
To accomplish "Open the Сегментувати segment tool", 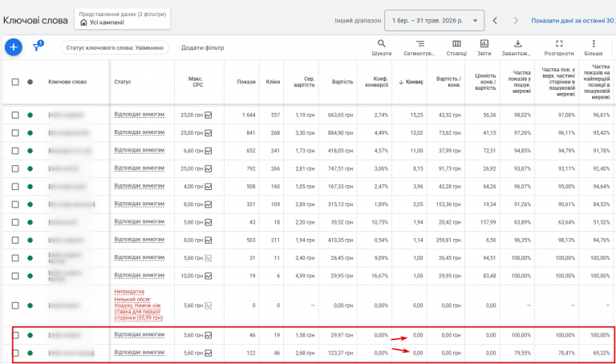I will [419, 47].
